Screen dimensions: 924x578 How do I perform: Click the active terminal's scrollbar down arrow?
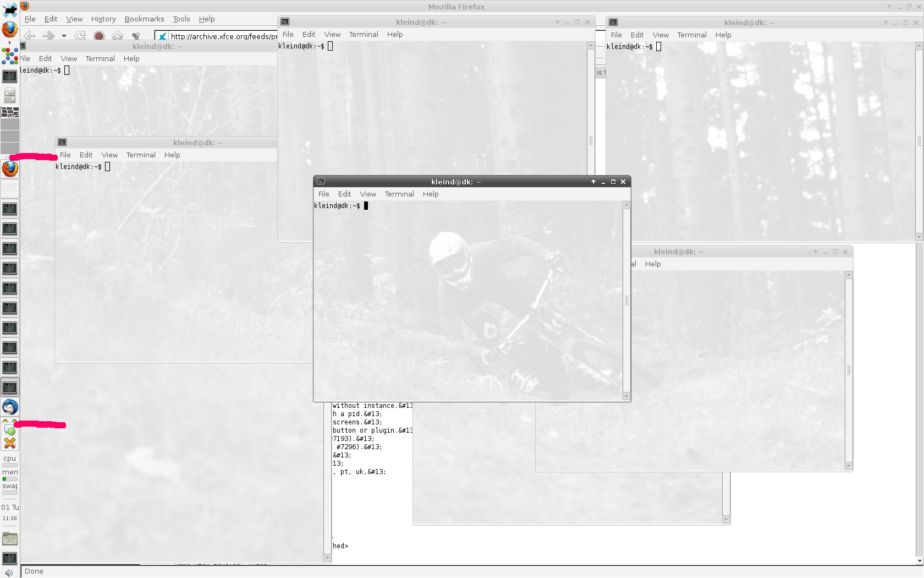tap(626, 396)
